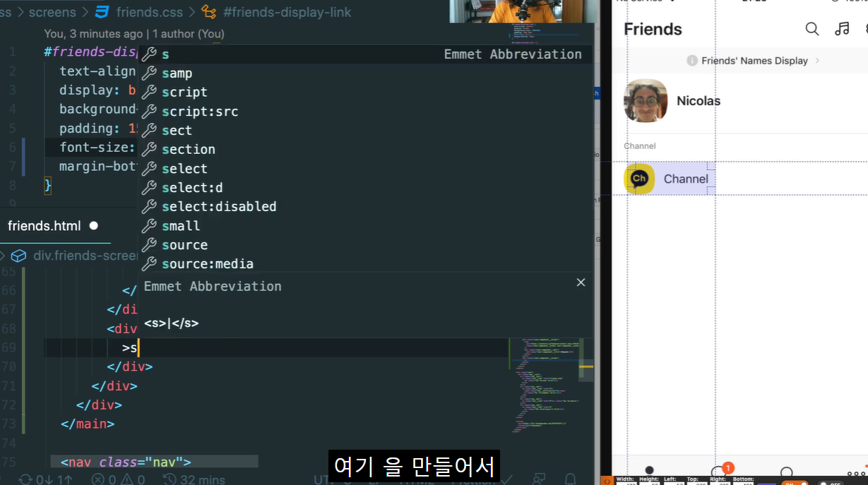This screenshot has height=485, width=868.
Task: Choose the 'select:d' suggestion
Action: 365,188
